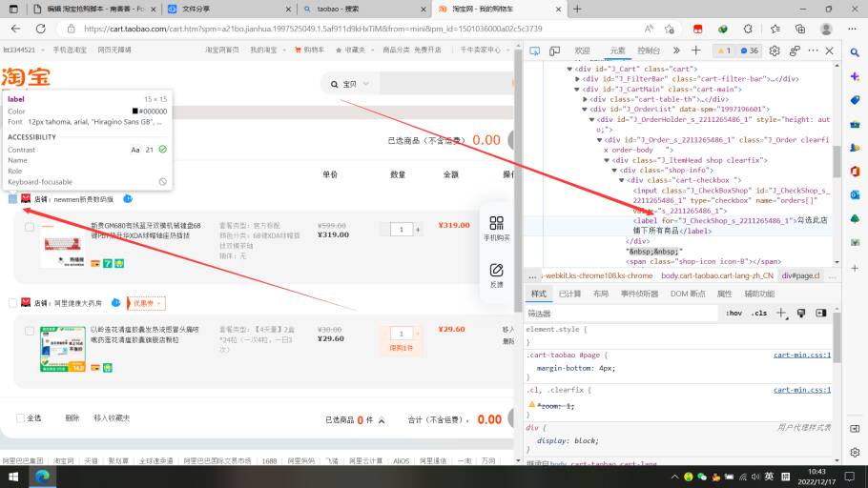This screenshot has height=488, width=868.
Task: Activate the DevTools inspect element picker icon
Action: (x=534, y=51)
